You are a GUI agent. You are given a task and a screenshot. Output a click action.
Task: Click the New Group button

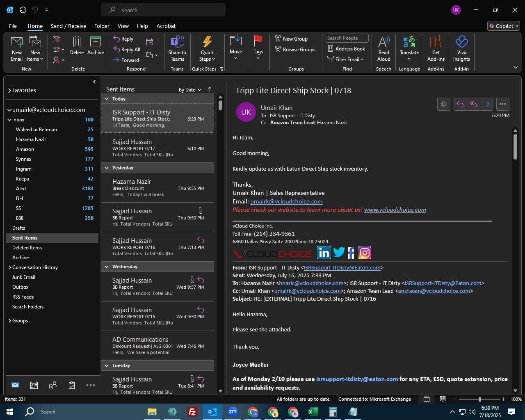point(291,39)
